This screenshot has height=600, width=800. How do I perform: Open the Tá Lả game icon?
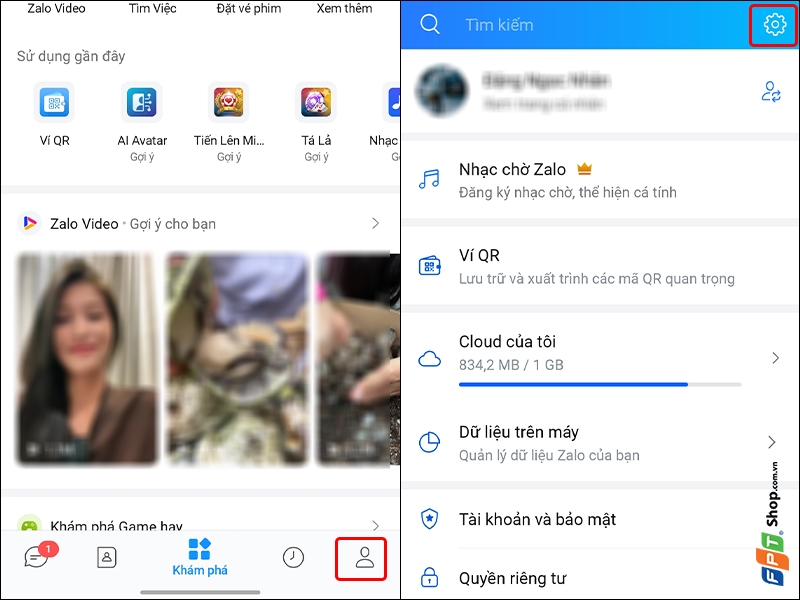click(x=314, y=102)
